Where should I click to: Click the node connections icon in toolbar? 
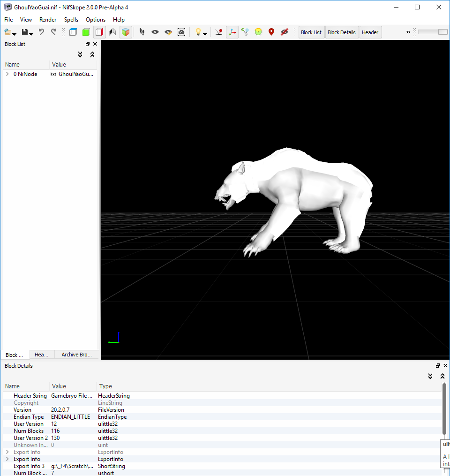tap(245, 32)
